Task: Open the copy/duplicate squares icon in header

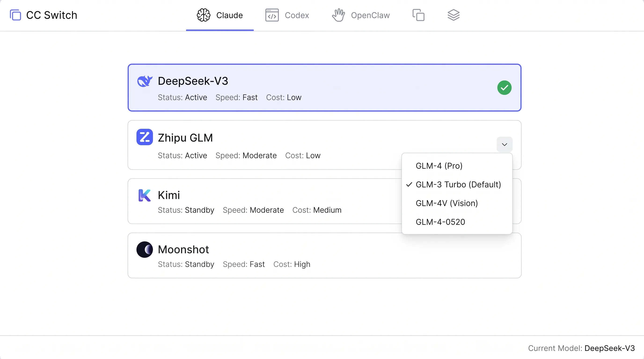Action: click(418, 15)
